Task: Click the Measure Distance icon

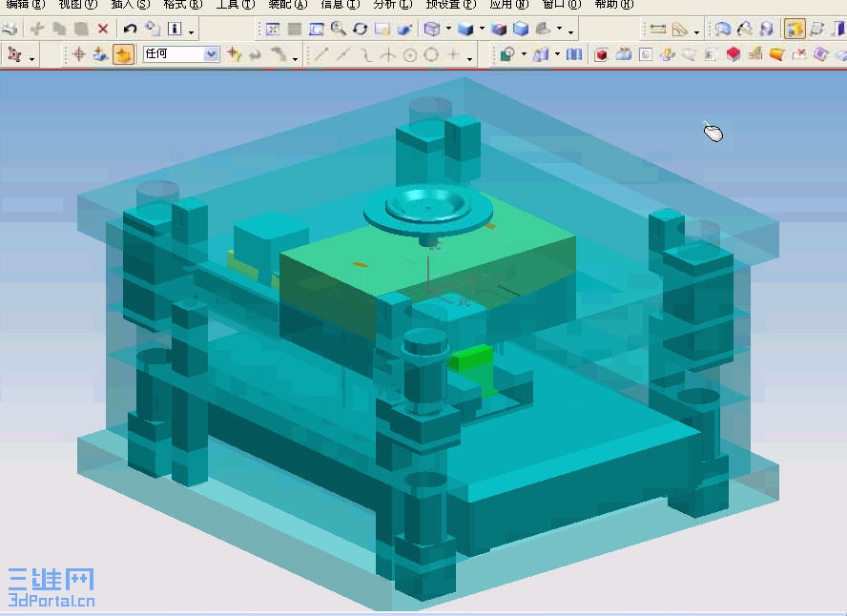Action: pos(657,30)
